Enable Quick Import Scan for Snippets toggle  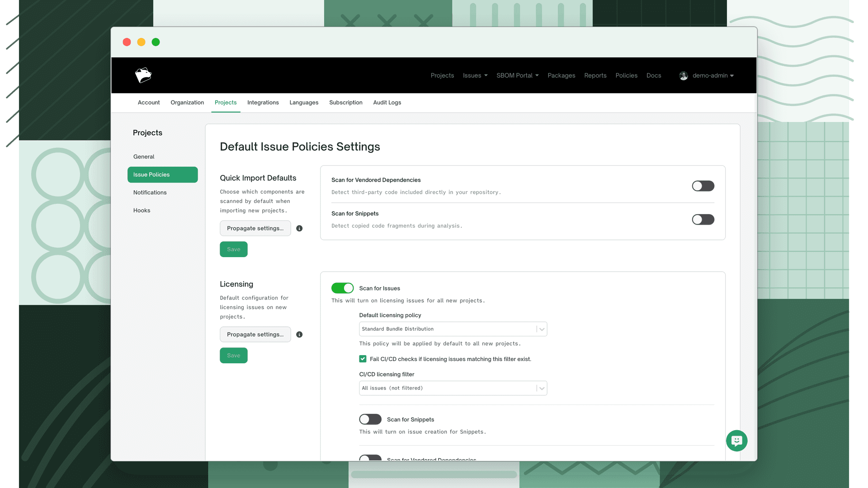pos(703,220)
